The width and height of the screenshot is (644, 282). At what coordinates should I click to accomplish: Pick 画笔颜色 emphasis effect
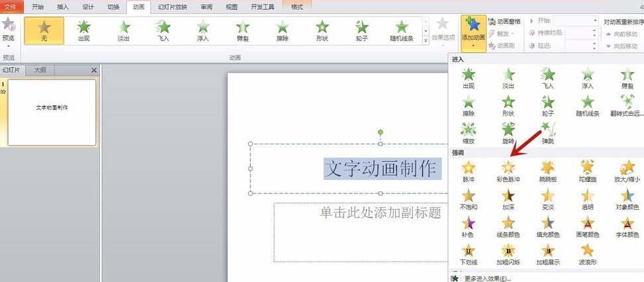588,227
